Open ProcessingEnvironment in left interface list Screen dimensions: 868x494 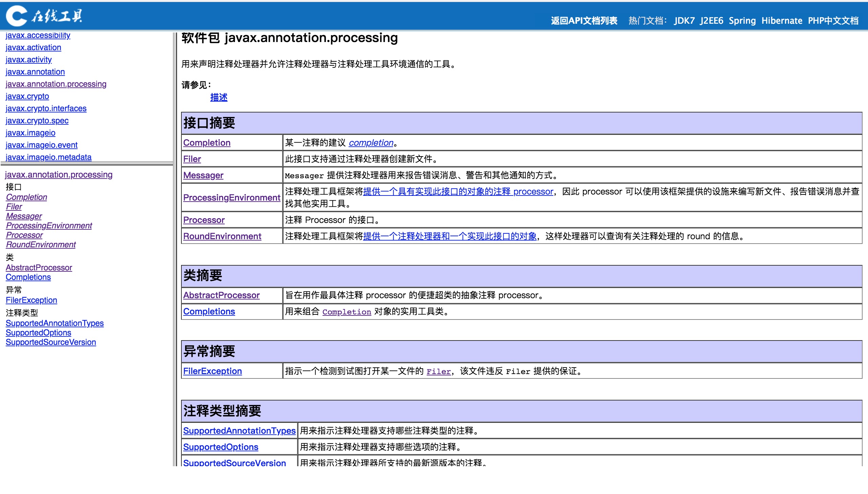tap(49, 226)
